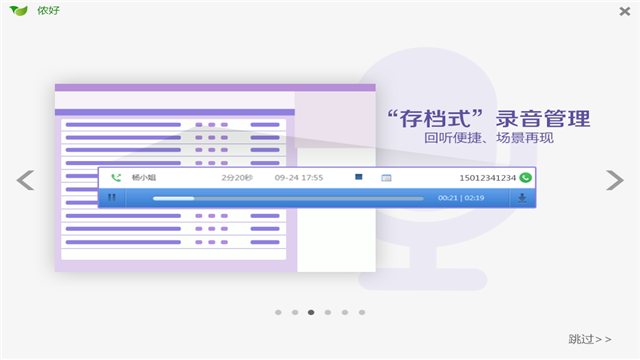Go to the previous slide arrow
This screenshot has width=640, height=360.
click(x=25, y=180)
